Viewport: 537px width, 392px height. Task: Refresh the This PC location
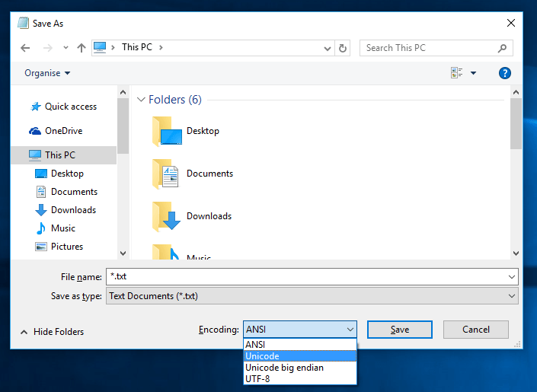(x=343, y=48)
